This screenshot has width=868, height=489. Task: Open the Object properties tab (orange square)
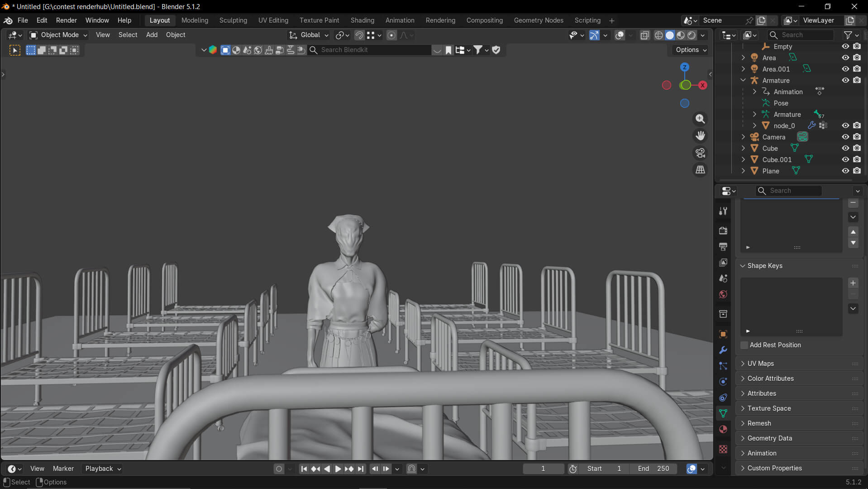click(x=723, y=334)
